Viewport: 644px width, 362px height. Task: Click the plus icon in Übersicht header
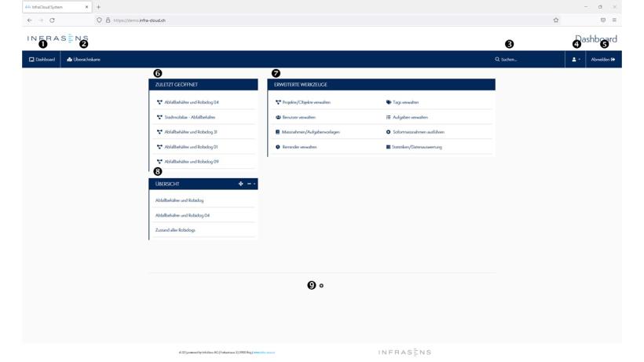pyautogui.click(x=241, y=184)
